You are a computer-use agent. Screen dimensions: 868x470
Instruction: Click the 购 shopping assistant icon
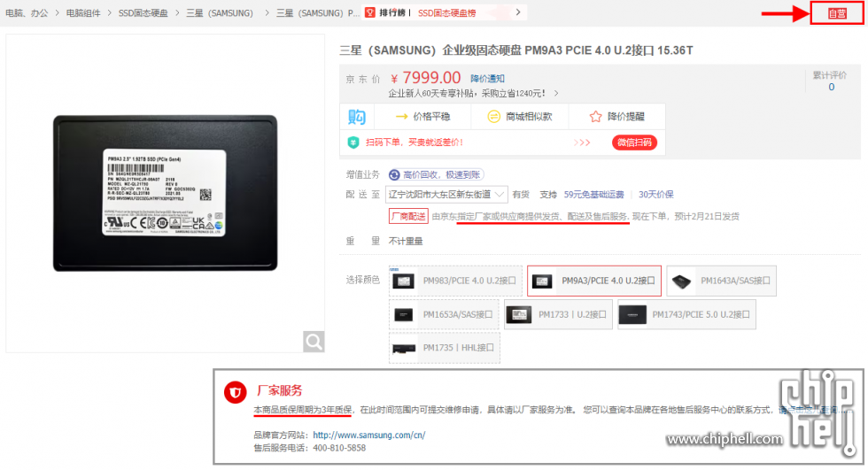(356, 117)
